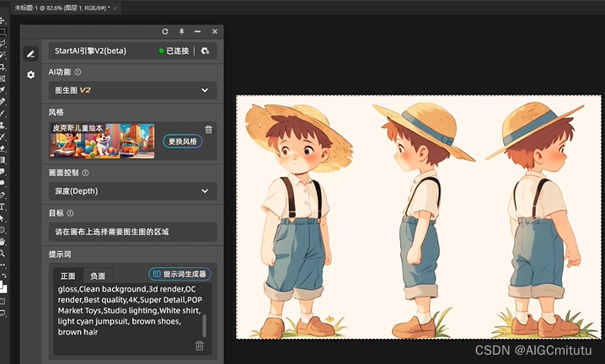The image size is (605, 364).
Task: Select the Frame tool
Action: [x=3, y=78]
